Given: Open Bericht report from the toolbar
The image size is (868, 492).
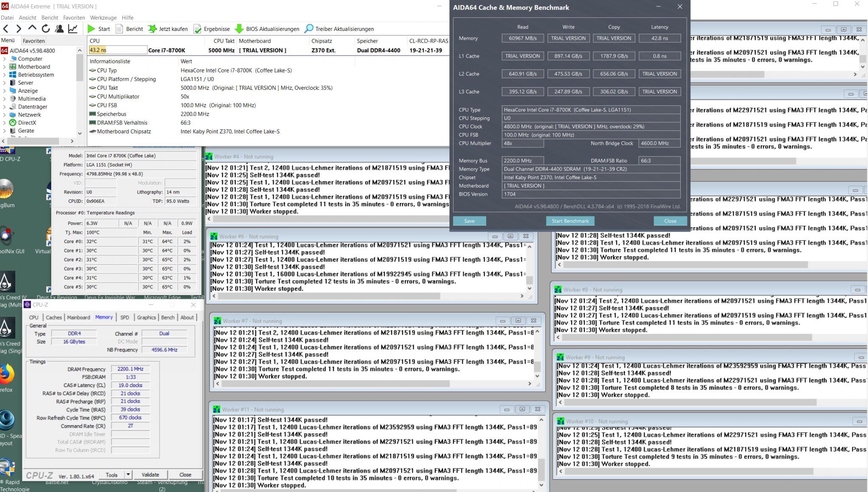Looking at the screenshot, I should (129, 29).
